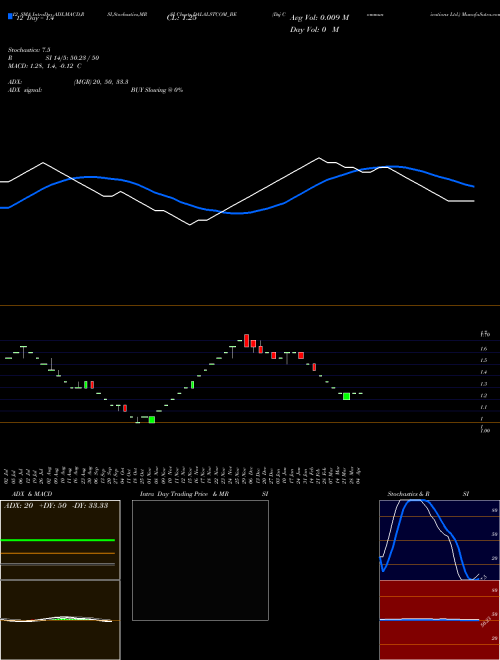The height and width of the screenshot is (660, 500).
Task: Click the 'SI 14/3: 30.23 / 50' readout
Action: tap(72, 58)
